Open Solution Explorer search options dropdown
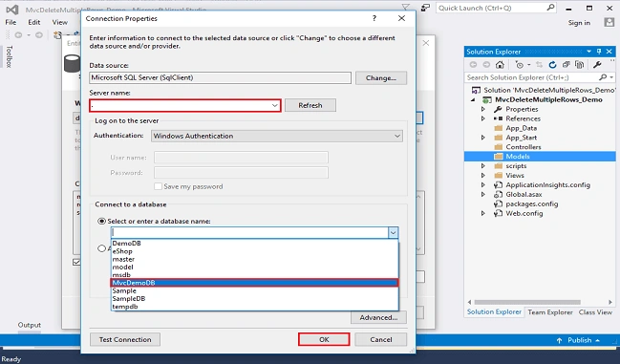Viewport: 620px width, 364px height. [x=611, y=77]
